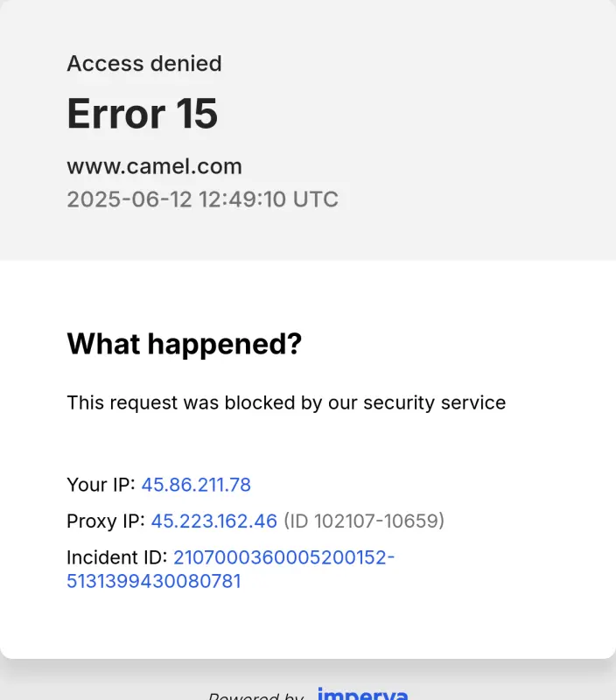Image resolution: width=616 pixels, height=700 pixels.
Task: Click the Powered by text
Action: (256, 696)
